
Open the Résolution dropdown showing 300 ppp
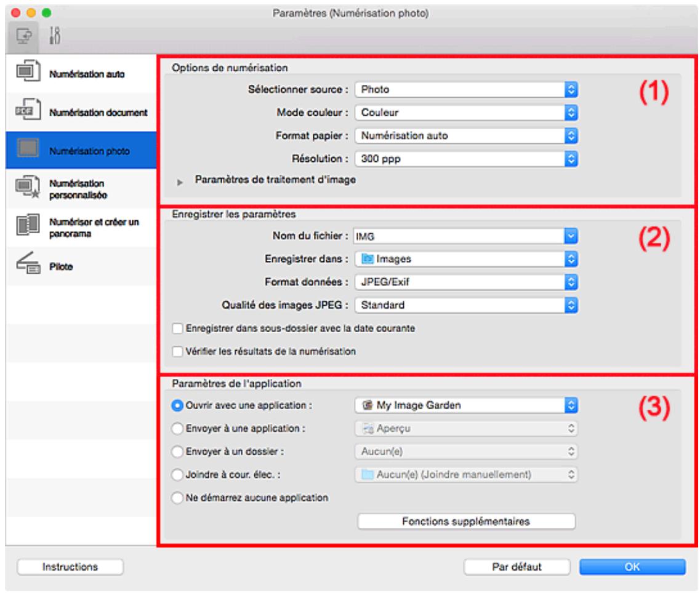click(x=466, y=159)
